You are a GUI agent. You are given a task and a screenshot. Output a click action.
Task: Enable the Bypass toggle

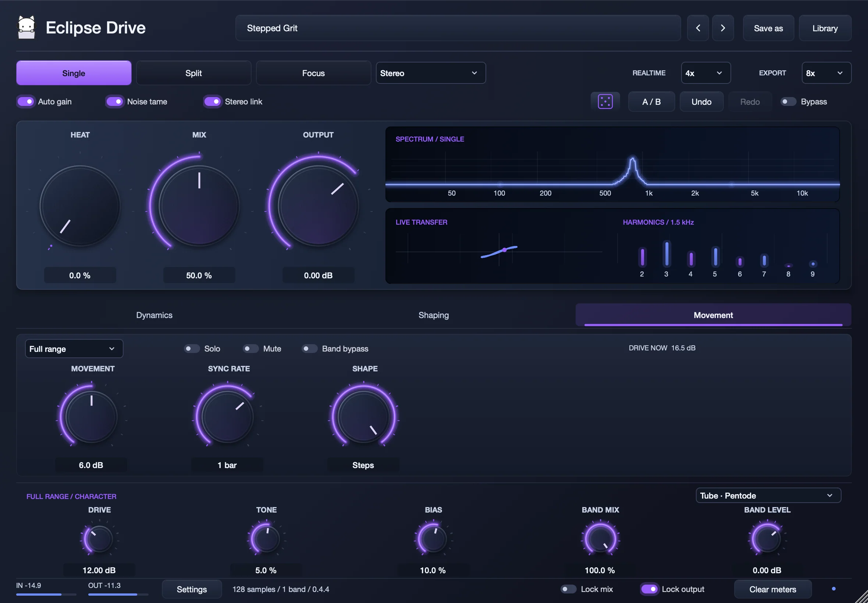click(788, 101)
